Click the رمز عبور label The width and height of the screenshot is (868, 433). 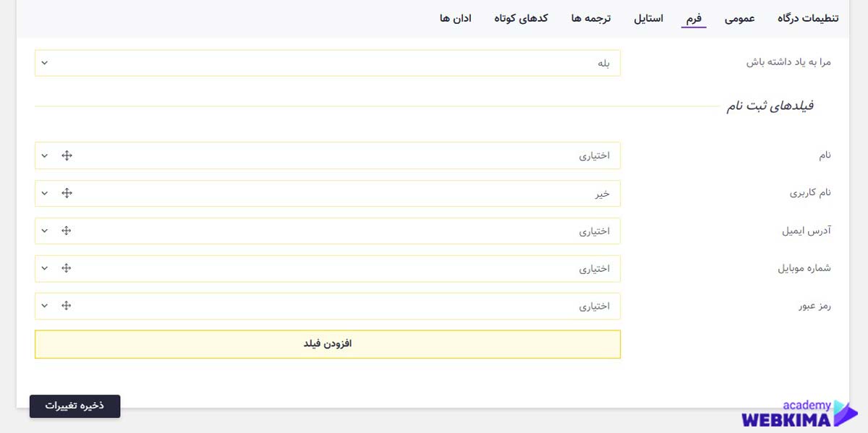pyautogui.click(x=814, y=306)
